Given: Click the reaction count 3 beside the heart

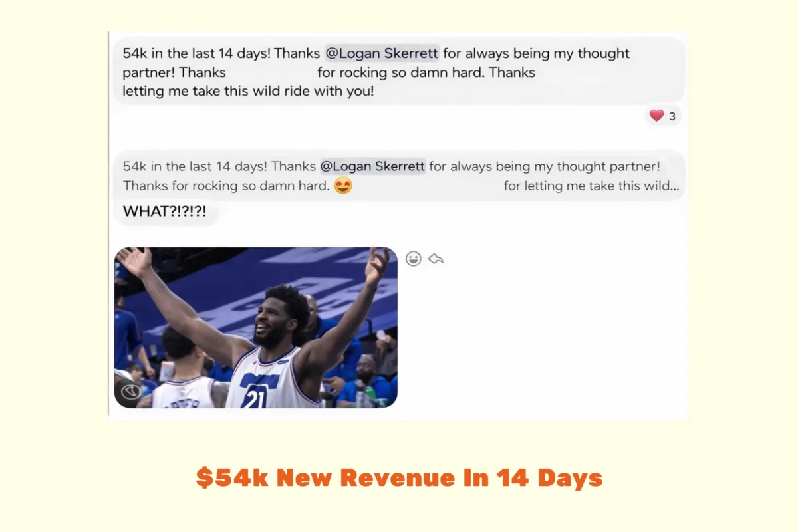Looking at the screenshot, I should pyautogui.click(x=672, y=116).
